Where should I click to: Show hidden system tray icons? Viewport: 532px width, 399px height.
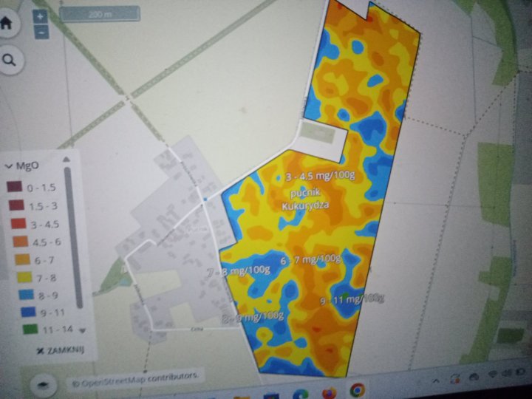click(437, 380)
